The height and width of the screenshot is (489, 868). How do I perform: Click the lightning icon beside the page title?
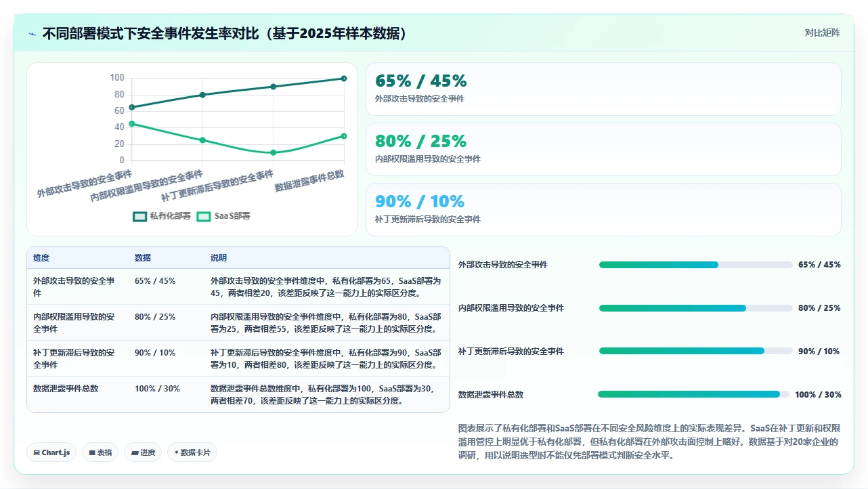point(32,34)
